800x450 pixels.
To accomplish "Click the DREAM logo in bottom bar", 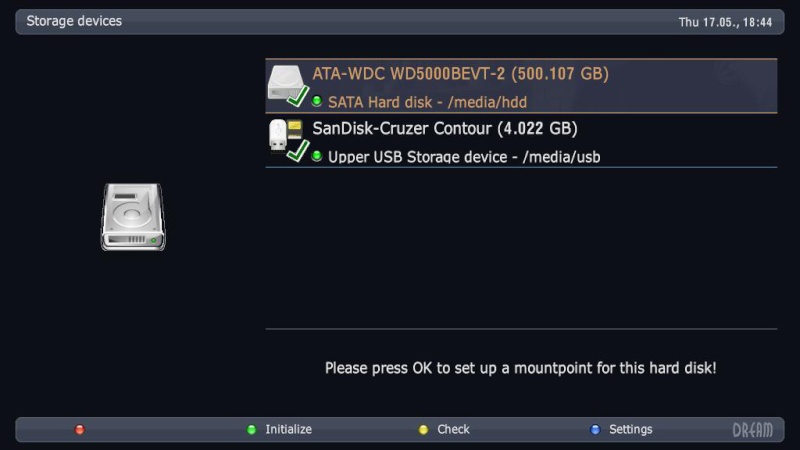I will (x=753, y=430).
